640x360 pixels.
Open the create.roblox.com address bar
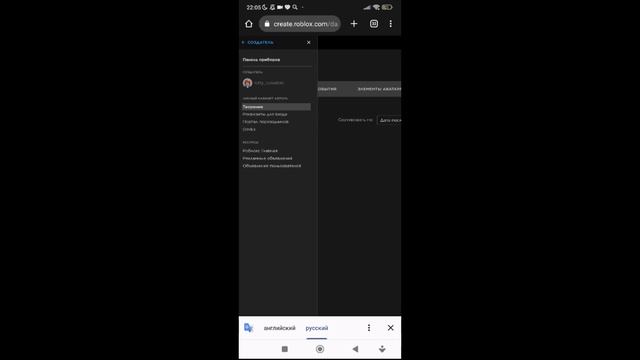pyautogui.click(x=300, y=24)
